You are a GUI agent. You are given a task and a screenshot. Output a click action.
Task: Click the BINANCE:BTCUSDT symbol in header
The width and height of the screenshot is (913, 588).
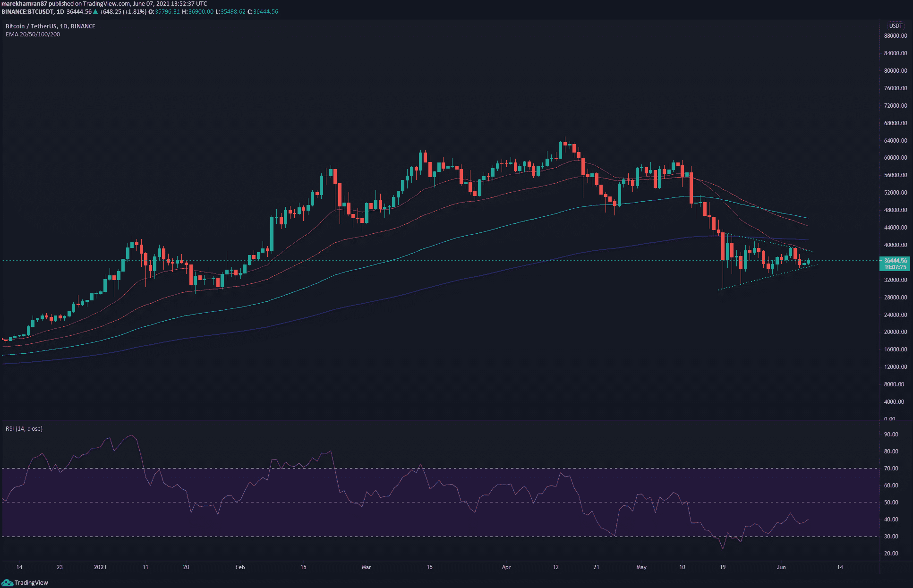pos(27,11)
